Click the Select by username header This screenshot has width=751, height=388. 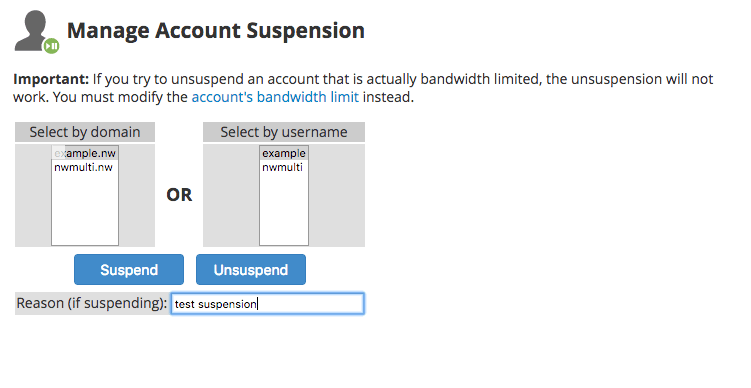(284, 132)
